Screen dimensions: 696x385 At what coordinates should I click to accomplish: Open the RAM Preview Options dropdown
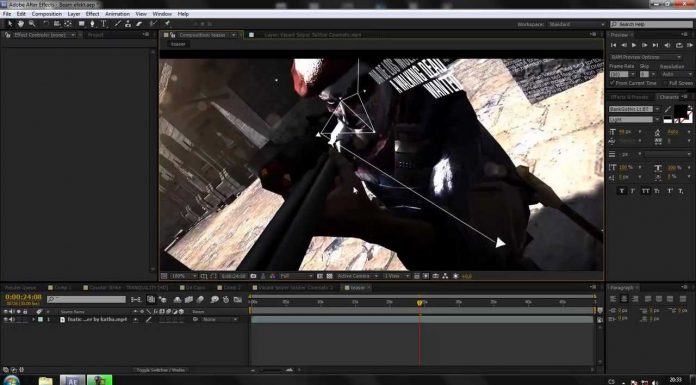[x=646, y=57]
